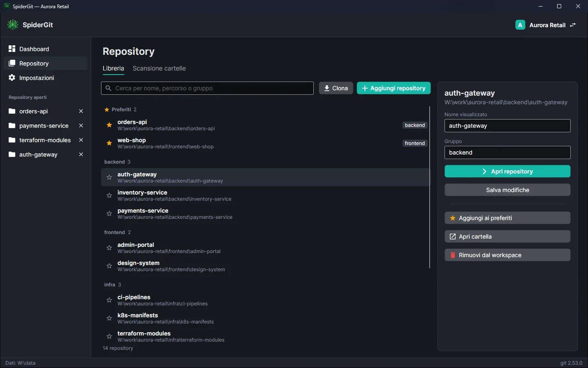Select the Libreria tab
Image resolution: width=588 pixels, height=368 pixels.
(113, 68)
